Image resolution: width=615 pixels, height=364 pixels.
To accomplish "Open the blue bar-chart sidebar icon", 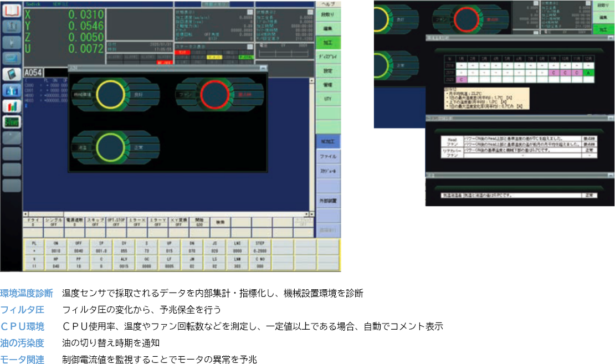I will [12, 91].
